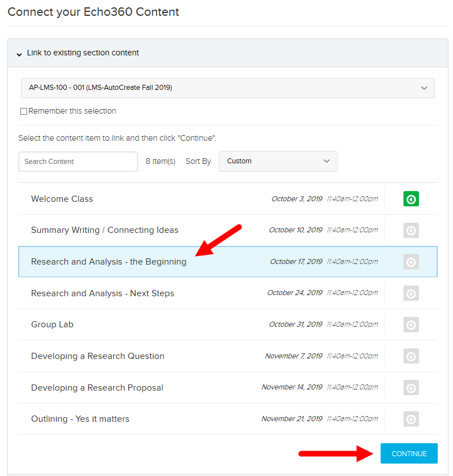Collapse the Link to existing section content panel
This screenshot has height=476, width=453.
tap(228, 53)
